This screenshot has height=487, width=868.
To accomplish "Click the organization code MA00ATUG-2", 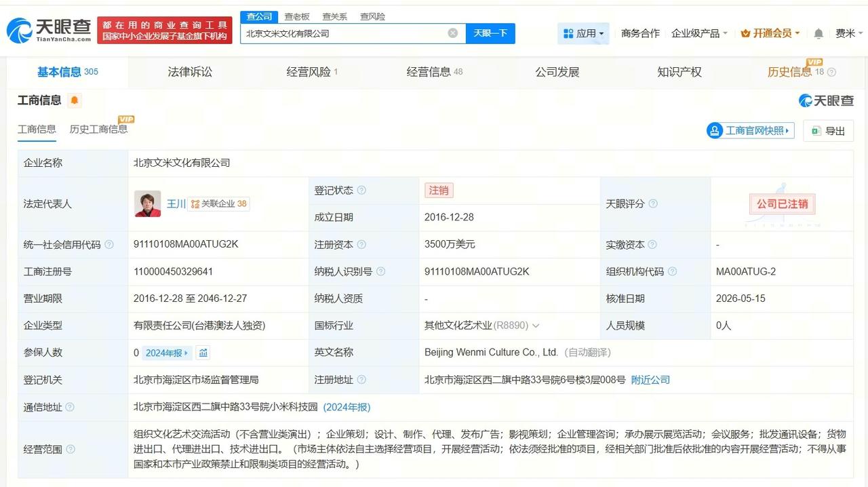I will pyautogui.click(x=746, y=271).
